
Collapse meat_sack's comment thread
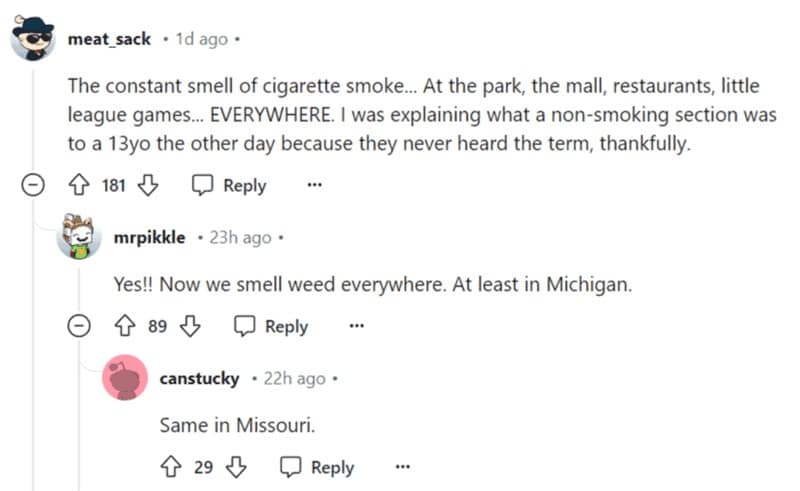point(33,185)
